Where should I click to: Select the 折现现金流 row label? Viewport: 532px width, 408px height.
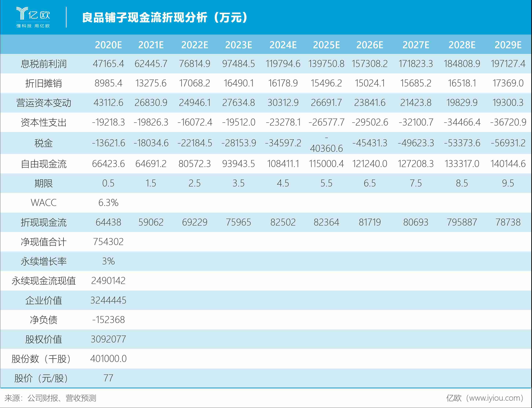(44, 222)
